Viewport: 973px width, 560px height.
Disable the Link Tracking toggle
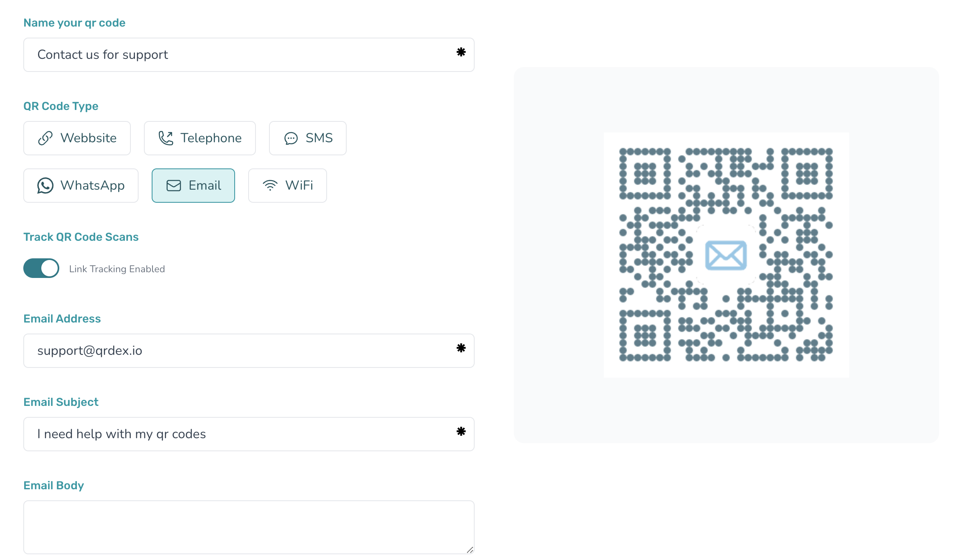[x=41, y=268]
